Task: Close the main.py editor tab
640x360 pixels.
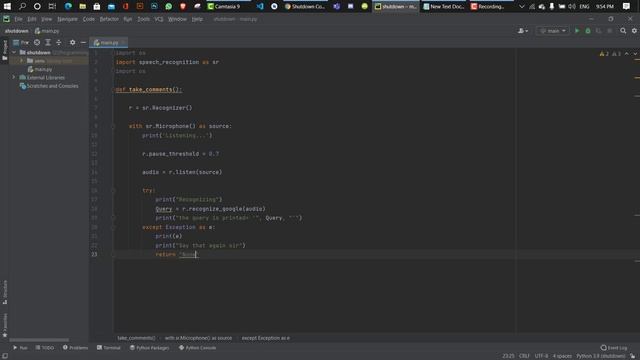Action: pyautogui.click(x=123, y=42)
